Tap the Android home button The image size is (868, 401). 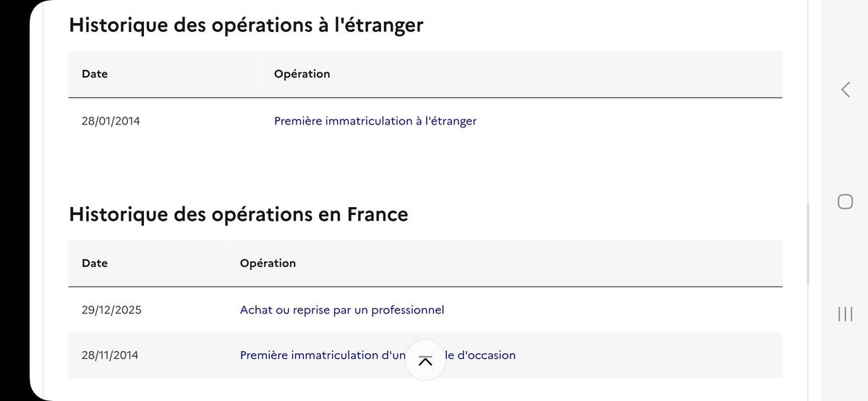(x=845, y=201)
